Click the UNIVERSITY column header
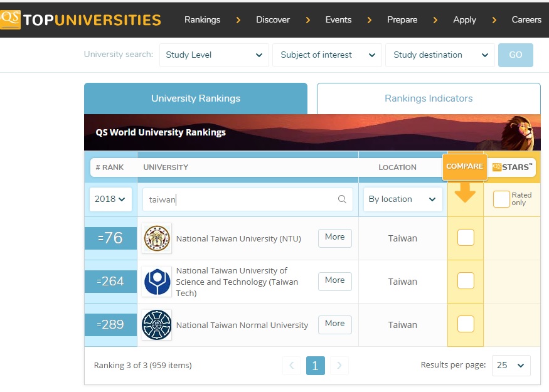 click(166, 167)
